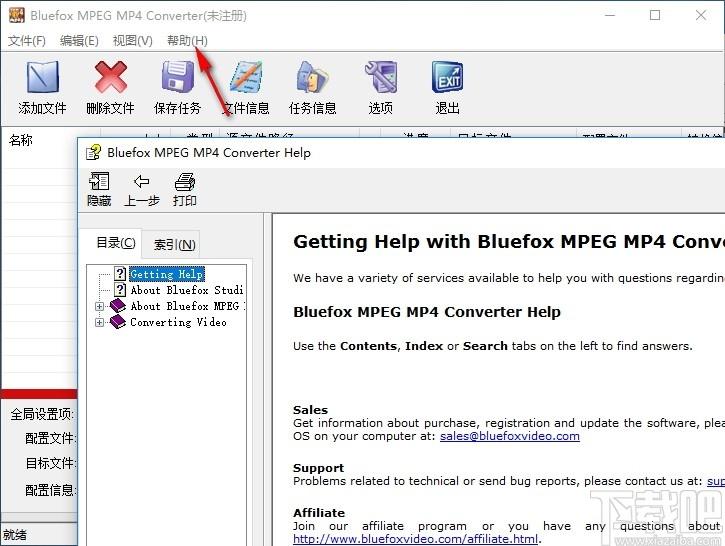This screenshot has width=725, height=546.
Task: Click the 删除文件 red X icon
Action: coord(111,77)
